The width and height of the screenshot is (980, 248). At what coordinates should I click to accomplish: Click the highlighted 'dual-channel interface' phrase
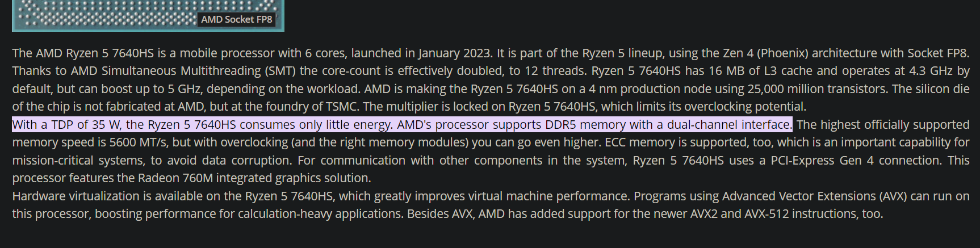[x=729, y=125]
